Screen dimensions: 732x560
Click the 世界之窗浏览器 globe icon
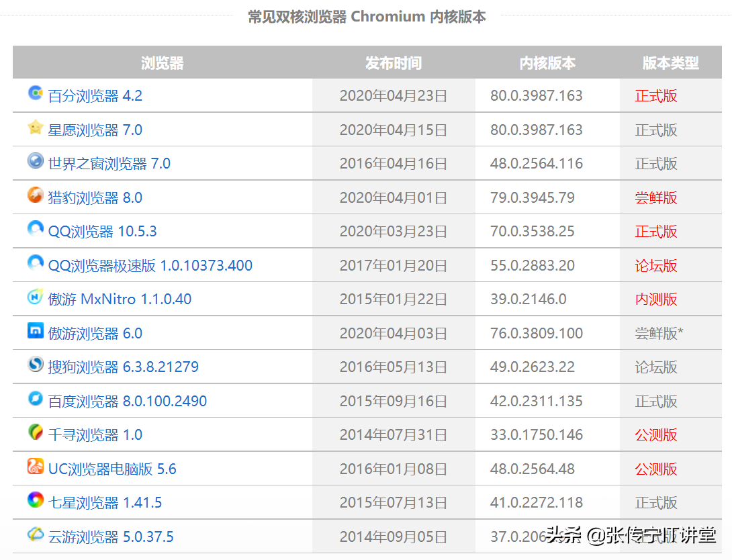[x=36, y=160]
